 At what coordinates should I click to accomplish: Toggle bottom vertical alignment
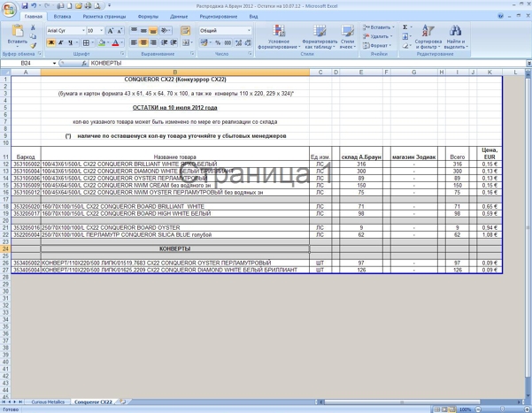click(x=153, y=31)
